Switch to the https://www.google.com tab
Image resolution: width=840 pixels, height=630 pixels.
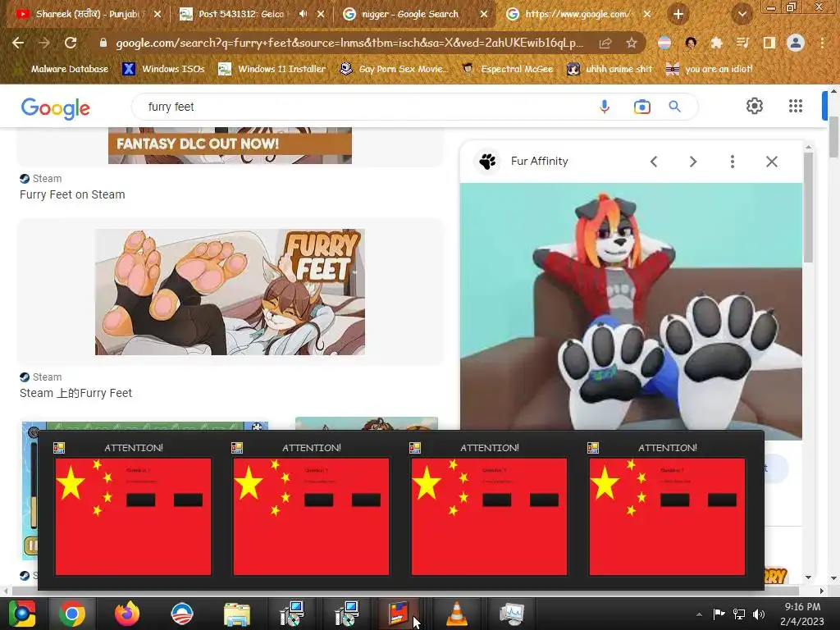point(576,14)
